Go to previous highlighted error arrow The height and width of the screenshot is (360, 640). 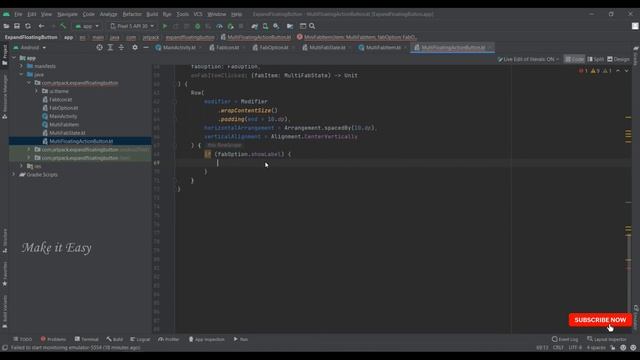[618, 71]
